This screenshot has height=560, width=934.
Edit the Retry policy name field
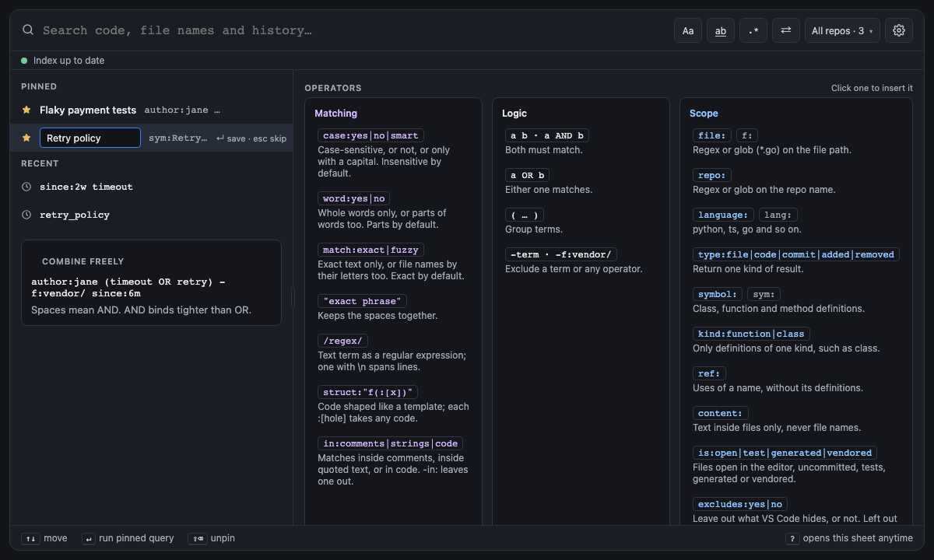tap(90, 138)
